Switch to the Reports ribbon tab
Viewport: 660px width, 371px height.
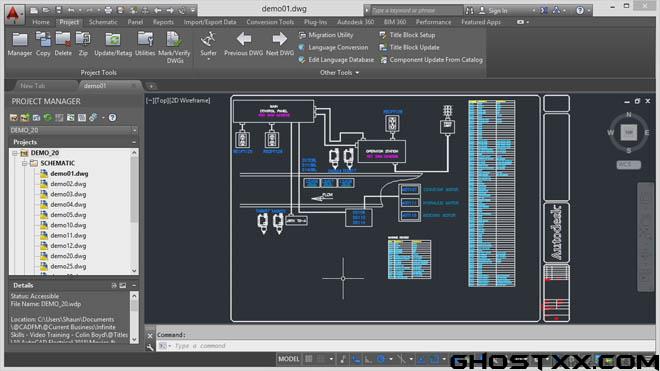163,22
